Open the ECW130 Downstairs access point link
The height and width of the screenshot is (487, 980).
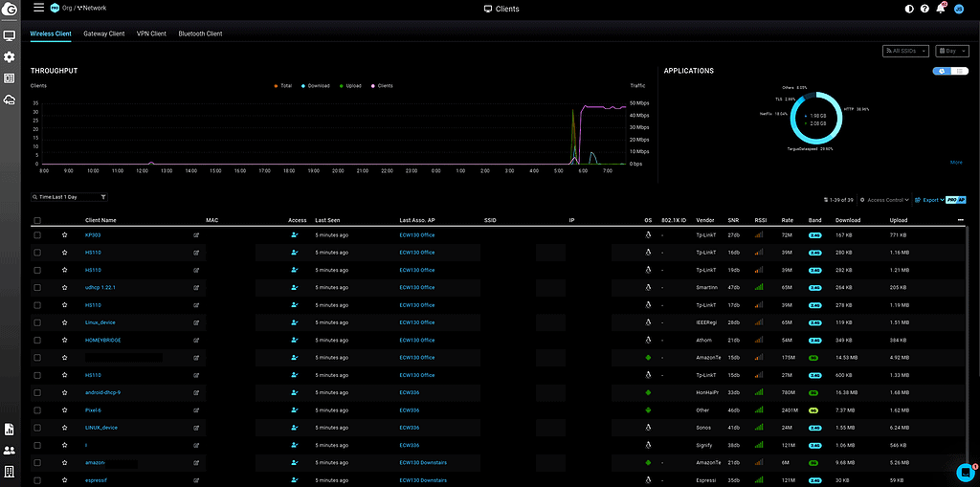coord(423,462)
